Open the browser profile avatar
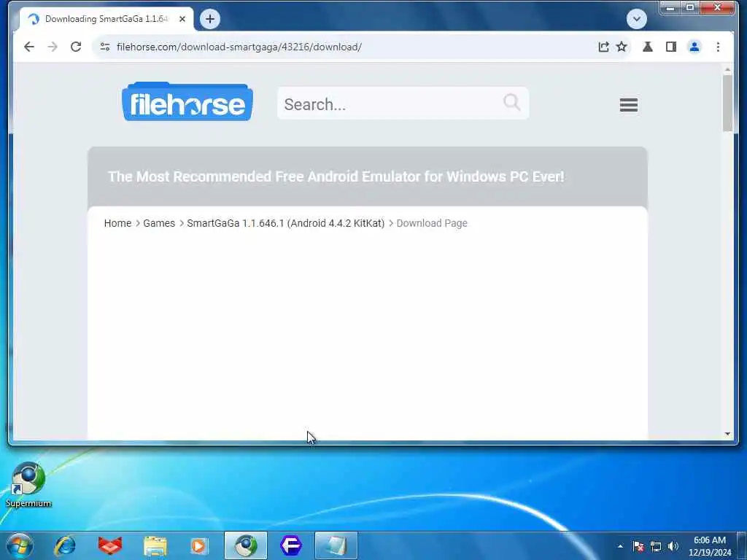The width and height of the screenshot is (747, 560). pos(694,47)
